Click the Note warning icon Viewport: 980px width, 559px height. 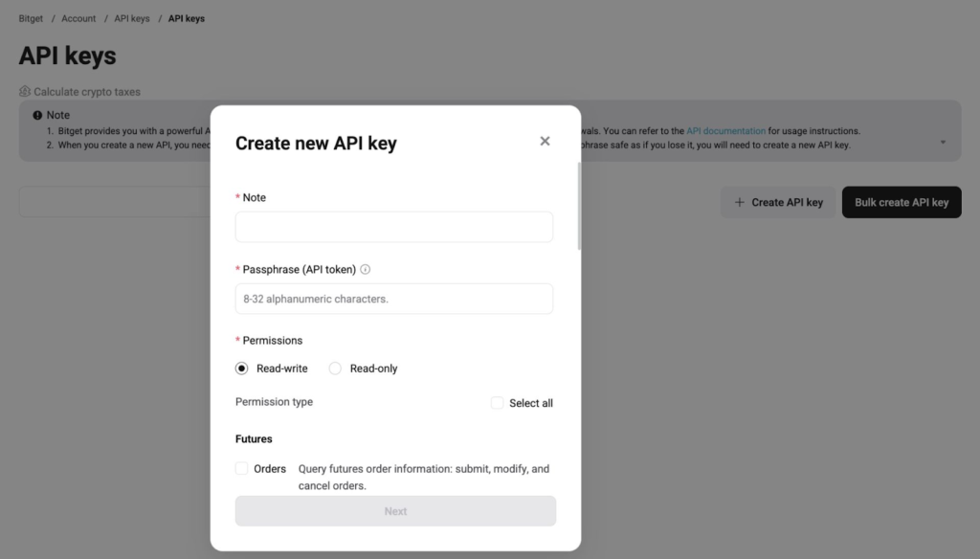[37, 115]
